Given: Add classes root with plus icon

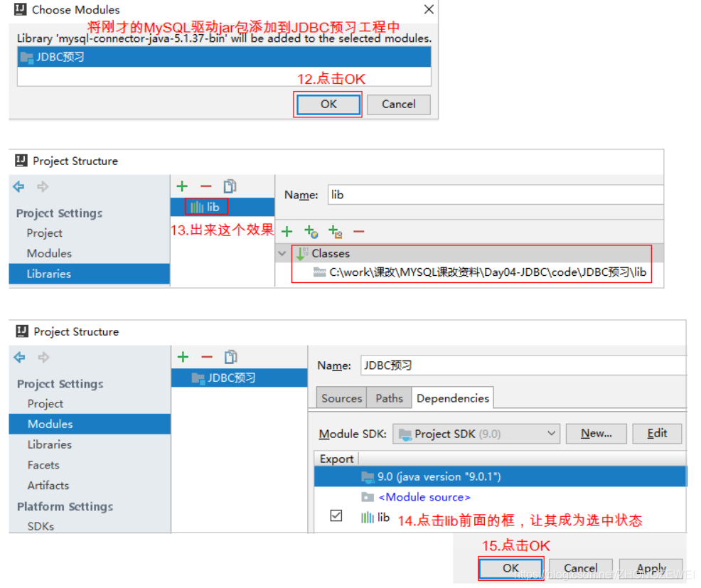Looking at the screenshot, I should [287, 232].
